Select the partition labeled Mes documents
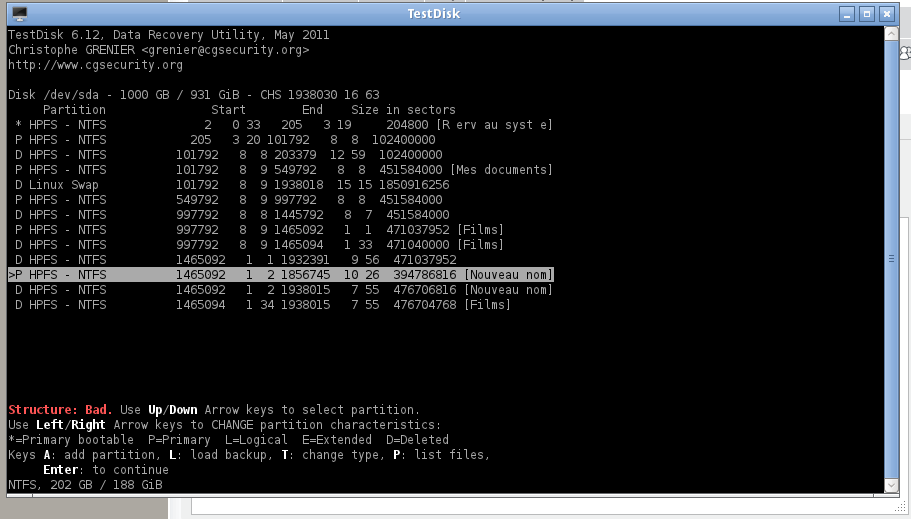The width and height of the screenshot is (911, 519). (281, 170)
